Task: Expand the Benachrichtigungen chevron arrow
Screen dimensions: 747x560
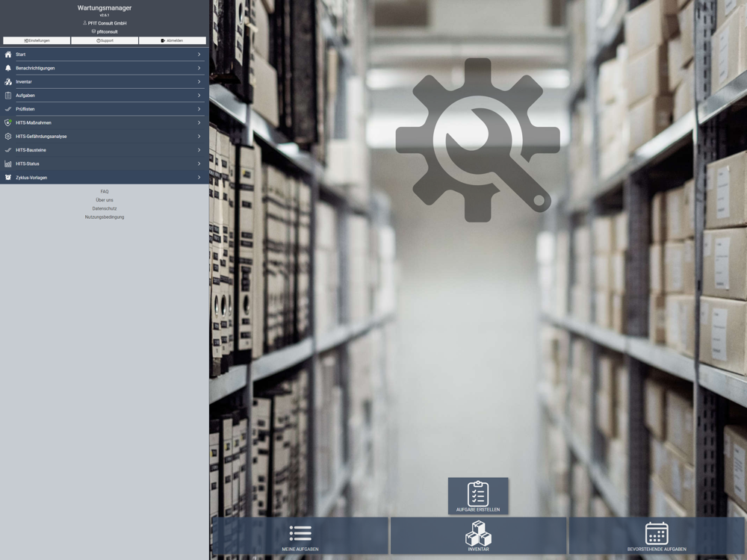Action: (199, 68)
